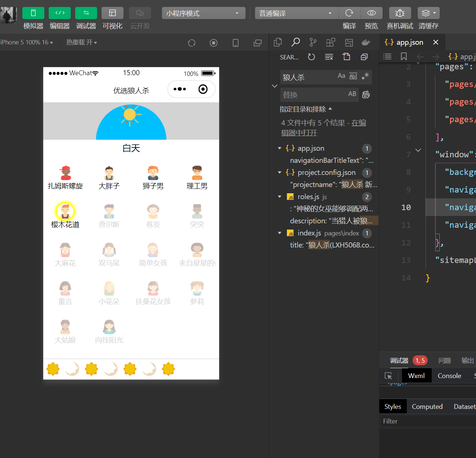Switch to the Computed tab

(427, 407)
